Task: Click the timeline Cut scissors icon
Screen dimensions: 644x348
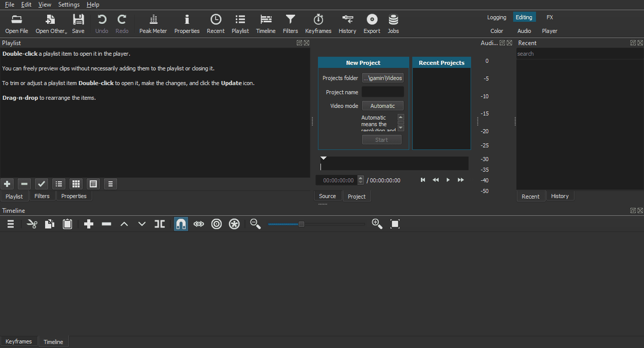Action: click(32, 224)
